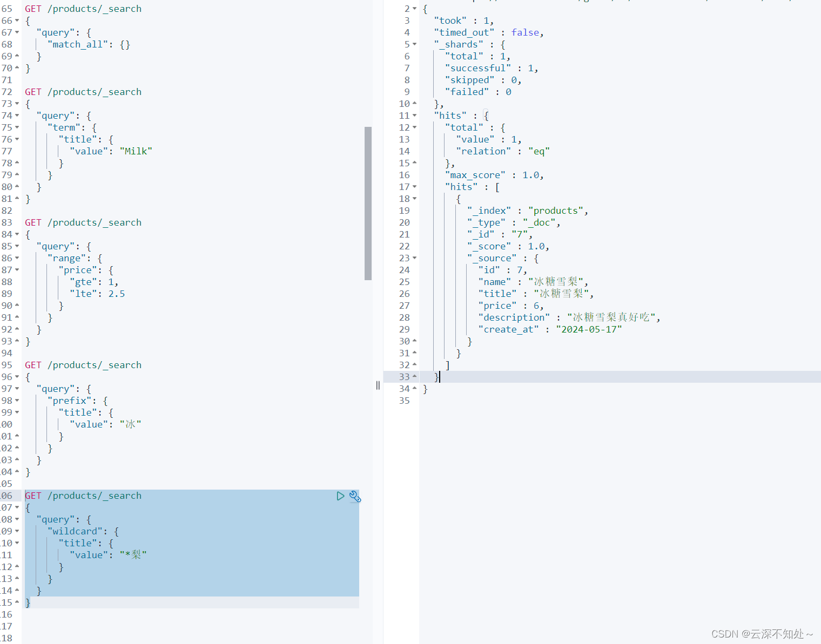Image resolution: width=821 pixels, height=644 pixels.
Task: Click the divider handle between editor and response
Action: tap(378, 385)
